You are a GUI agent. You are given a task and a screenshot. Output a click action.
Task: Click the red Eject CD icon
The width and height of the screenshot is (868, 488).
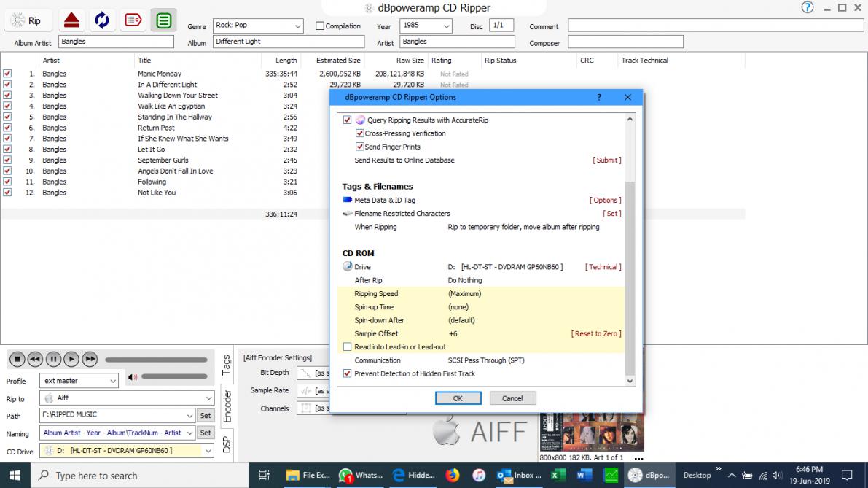tap(71, 20)
